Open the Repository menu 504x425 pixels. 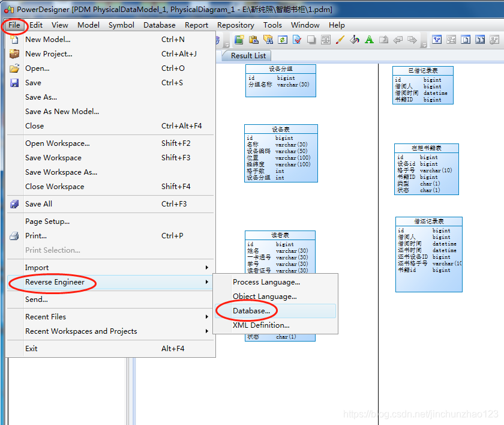click(236, 25)
